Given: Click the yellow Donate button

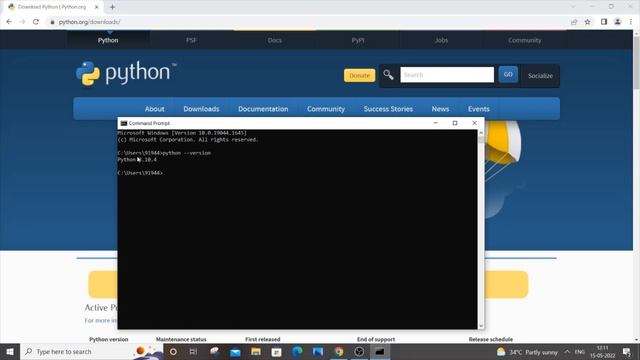Looking at the screenshot, I should (x=359, y=76).
